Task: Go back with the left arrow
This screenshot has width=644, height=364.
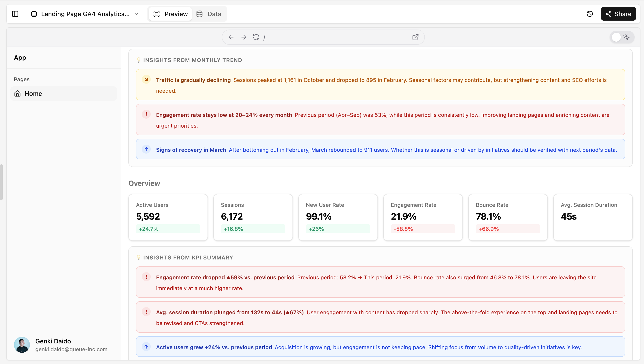Action: [x=231, y=37]
